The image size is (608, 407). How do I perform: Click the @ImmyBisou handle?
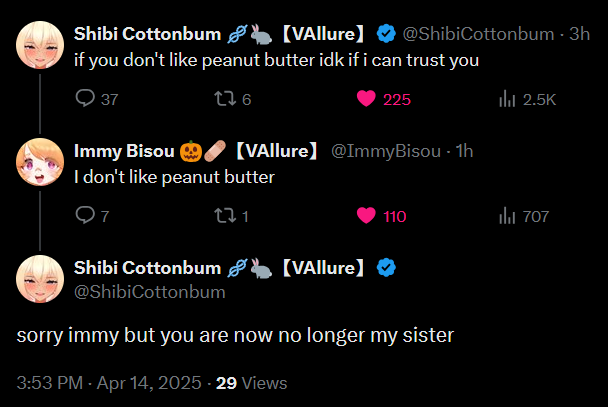pyautogui.click(x=386, y=151)
